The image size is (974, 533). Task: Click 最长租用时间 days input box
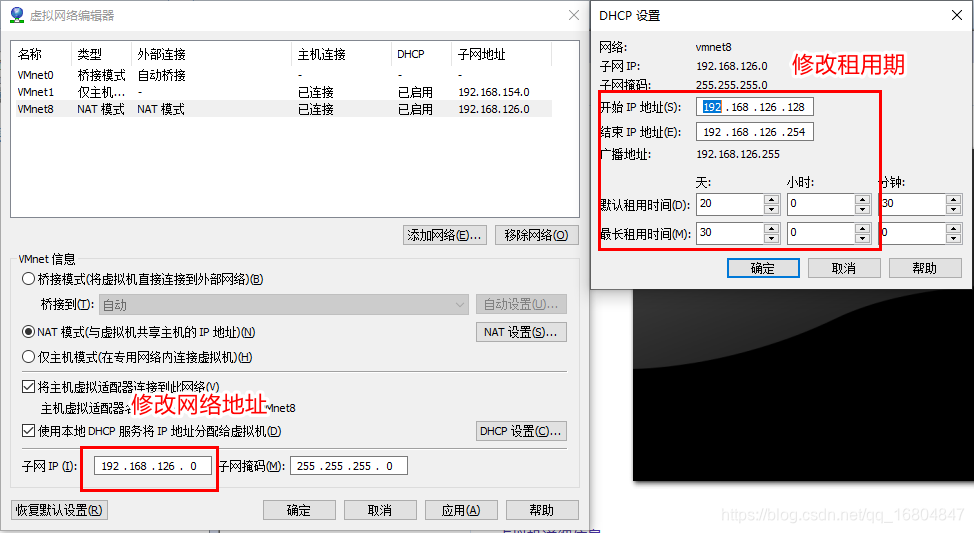coord(730,234)
